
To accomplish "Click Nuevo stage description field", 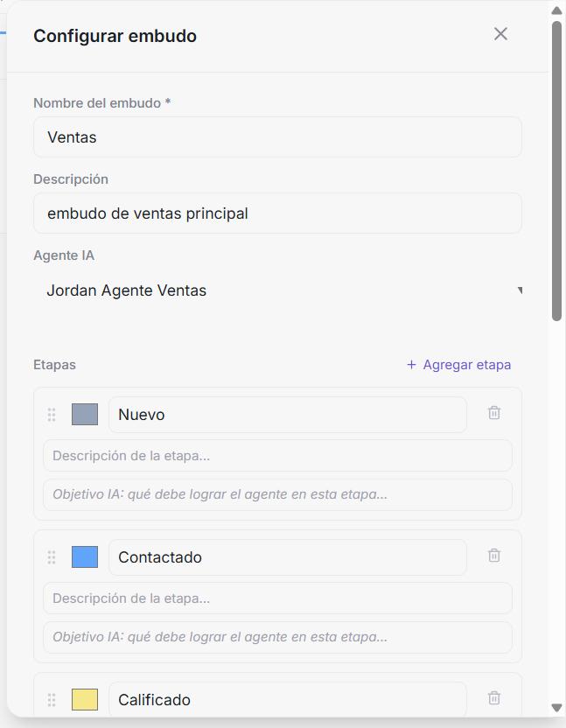I will click(x=277, y=456).
